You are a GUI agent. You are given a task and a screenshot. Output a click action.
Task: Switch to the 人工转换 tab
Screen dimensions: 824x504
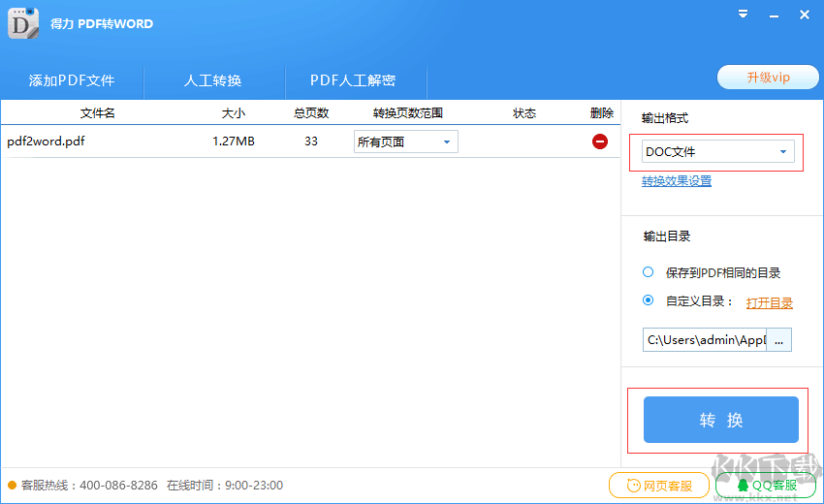(x=213, y=80)
